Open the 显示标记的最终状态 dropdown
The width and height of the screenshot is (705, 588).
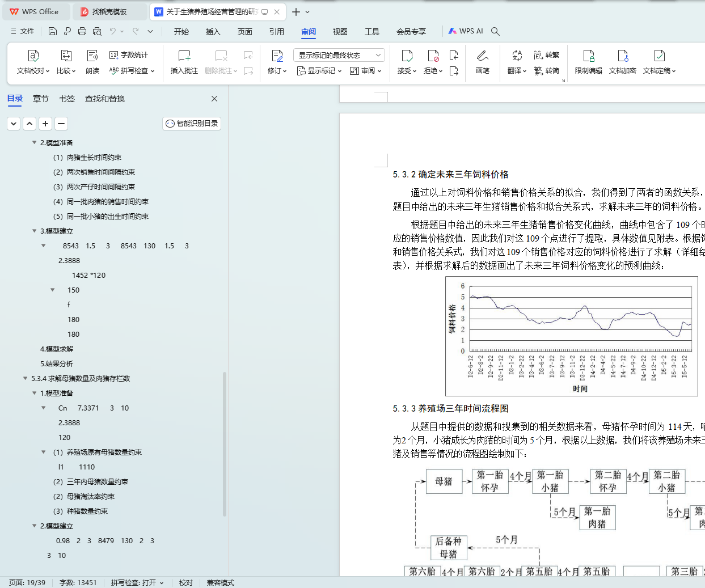point(339,55)
